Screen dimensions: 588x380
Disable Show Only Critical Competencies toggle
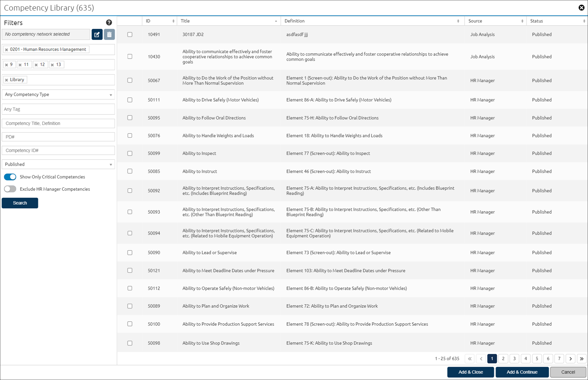point(10,177)
